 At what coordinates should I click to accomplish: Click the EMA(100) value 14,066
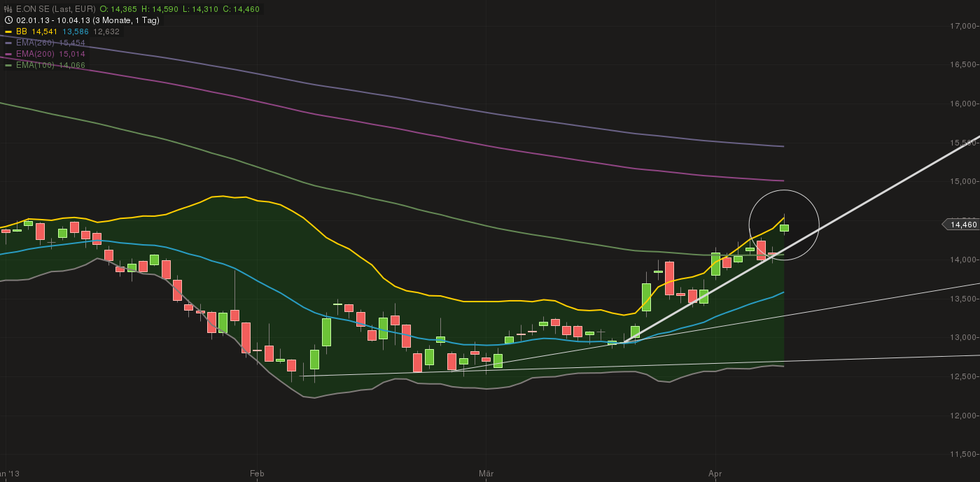tap(72, 65)
